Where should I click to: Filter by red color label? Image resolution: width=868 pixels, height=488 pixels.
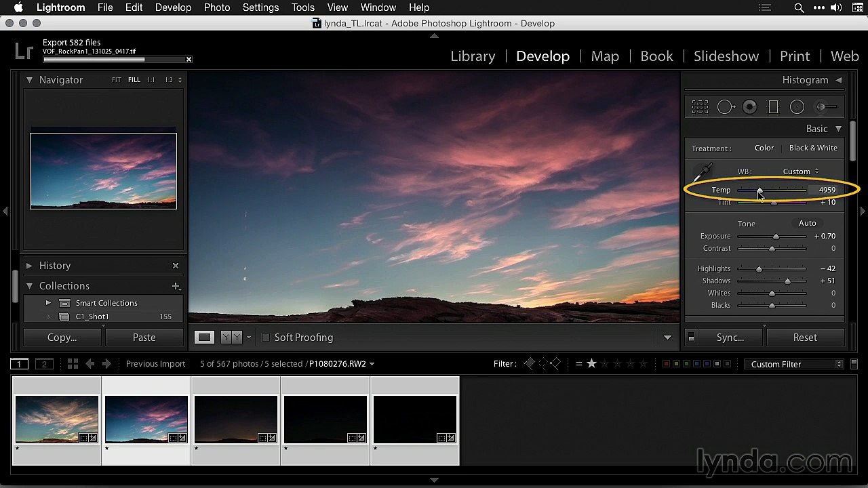tap(666, 364)
